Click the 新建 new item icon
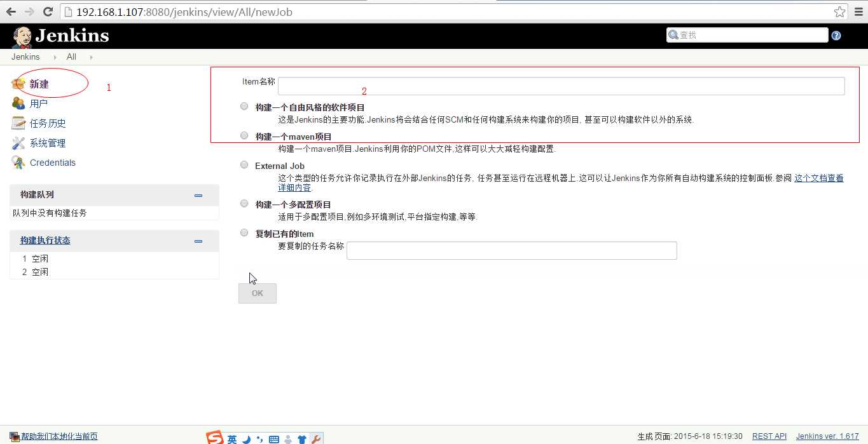The height and width of the screenshot is (444, 868). [18, 84]
